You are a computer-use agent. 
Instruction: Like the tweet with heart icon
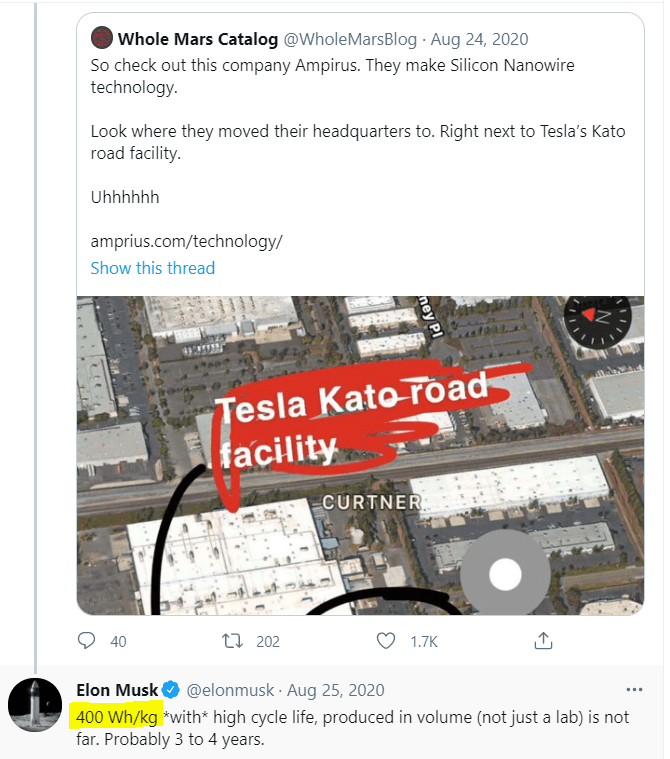(x=385, y=641)
